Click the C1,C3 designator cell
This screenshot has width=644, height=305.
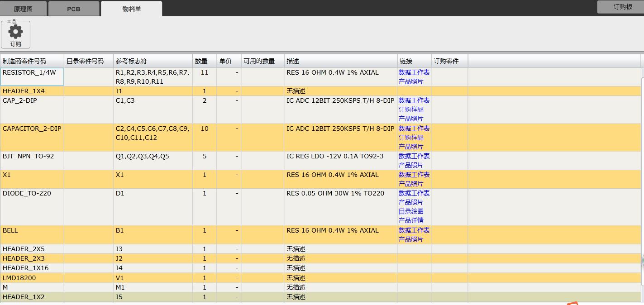click(153, 110)
